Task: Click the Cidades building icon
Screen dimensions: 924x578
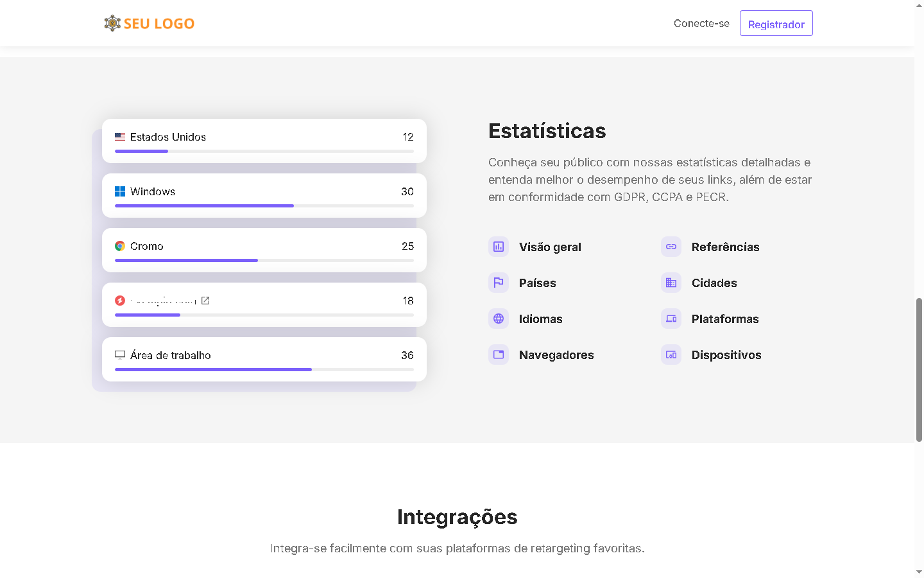Action: pos(671,283)
